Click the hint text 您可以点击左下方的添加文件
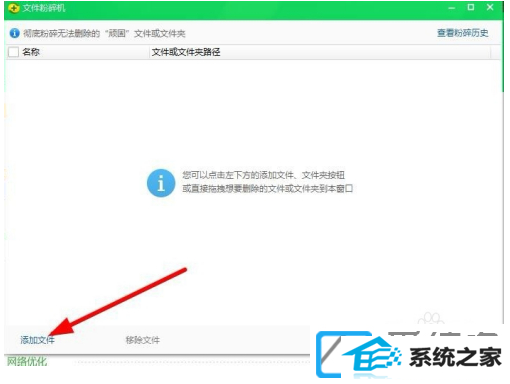This screenshot has width=510, height=384. (263, 175)
